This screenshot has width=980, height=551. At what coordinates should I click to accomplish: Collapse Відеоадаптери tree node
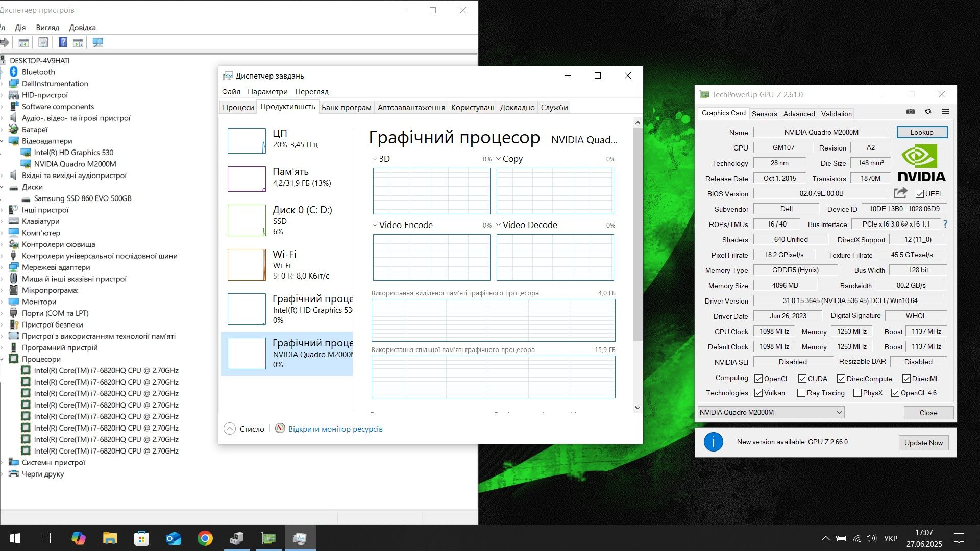point(2,141)
